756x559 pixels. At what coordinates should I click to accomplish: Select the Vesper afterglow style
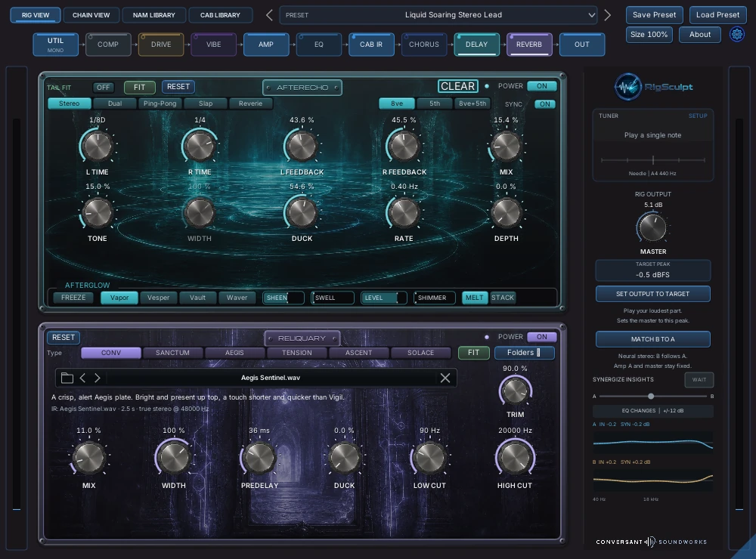click(158, 298)
